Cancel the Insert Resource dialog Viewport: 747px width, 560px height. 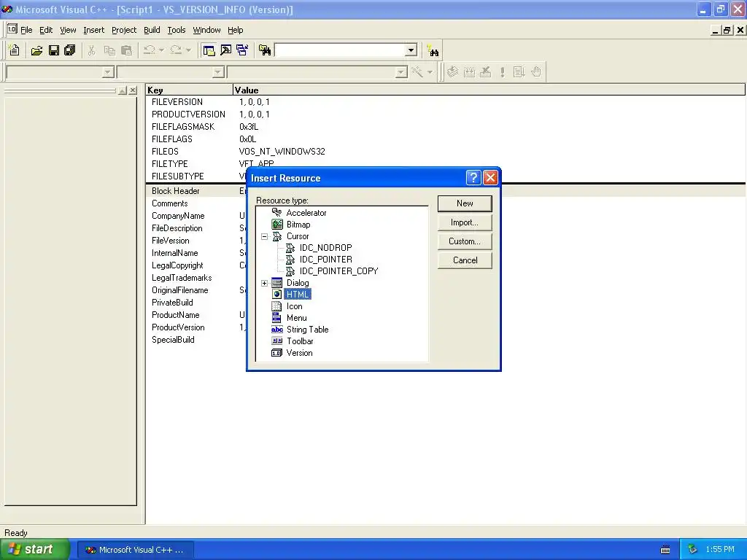pos(465,260)
